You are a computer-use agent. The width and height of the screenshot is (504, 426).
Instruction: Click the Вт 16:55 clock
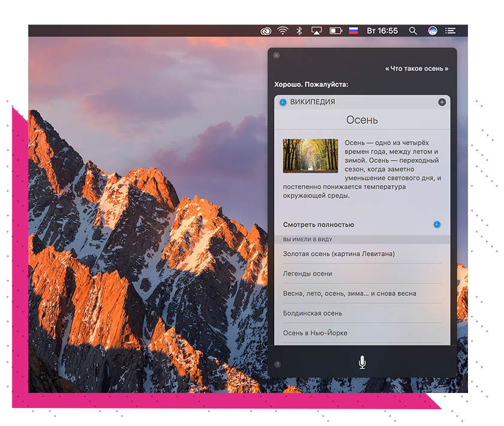pyautogui.click(x=382, y=31)
